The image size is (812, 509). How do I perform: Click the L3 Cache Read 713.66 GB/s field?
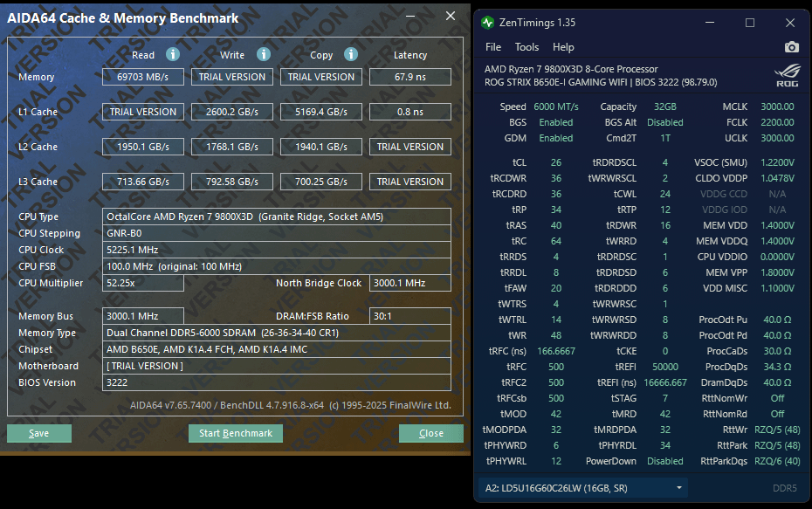pyautogui.click(x=143, y=182)
